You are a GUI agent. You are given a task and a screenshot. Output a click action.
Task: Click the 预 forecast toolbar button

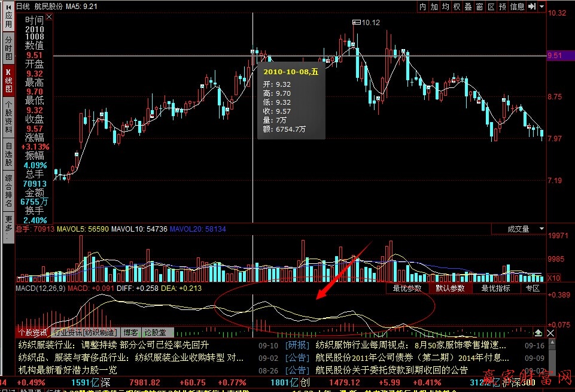click(503, 7)
